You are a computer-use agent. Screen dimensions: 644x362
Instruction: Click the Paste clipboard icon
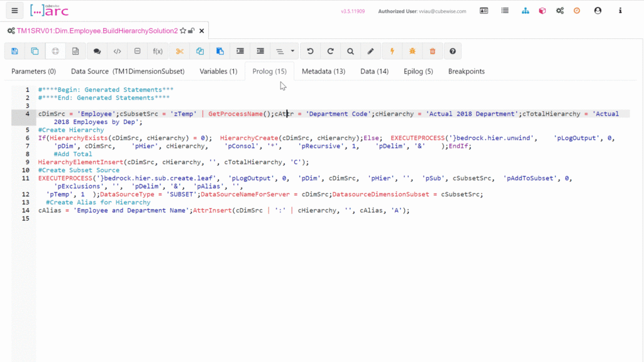pyautogui.click(x=220, y=52)
